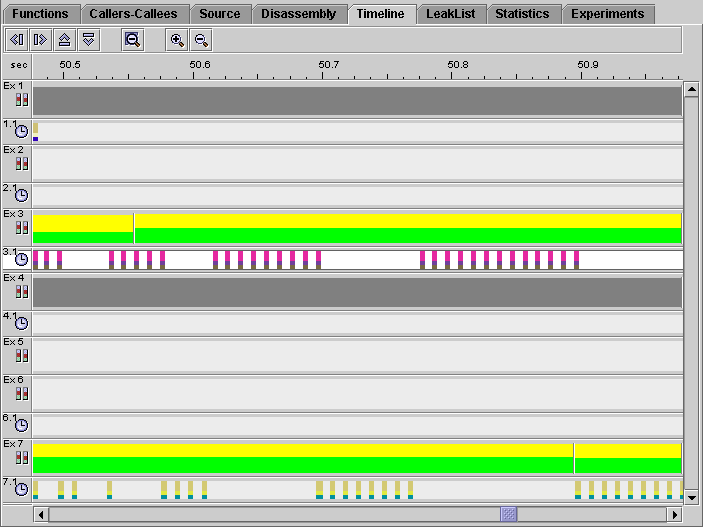Image resolution: width=703 pixels, height=527 pixels.
Task: Click the 6.1 clock profiling icon
Action: tap(22, 425)
